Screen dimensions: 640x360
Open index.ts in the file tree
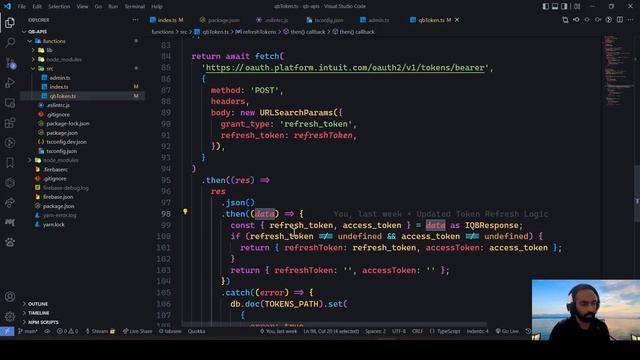coord(59,87)
